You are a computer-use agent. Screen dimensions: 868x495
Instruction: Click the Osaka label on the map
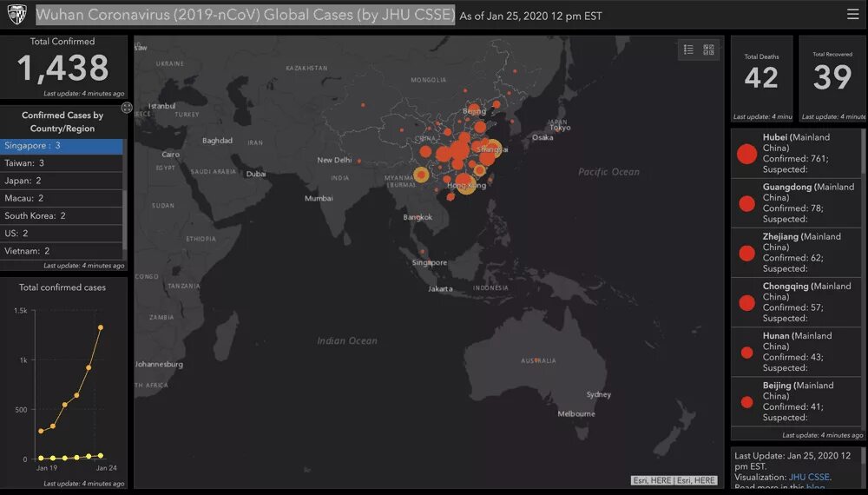(x=542, y=137)
